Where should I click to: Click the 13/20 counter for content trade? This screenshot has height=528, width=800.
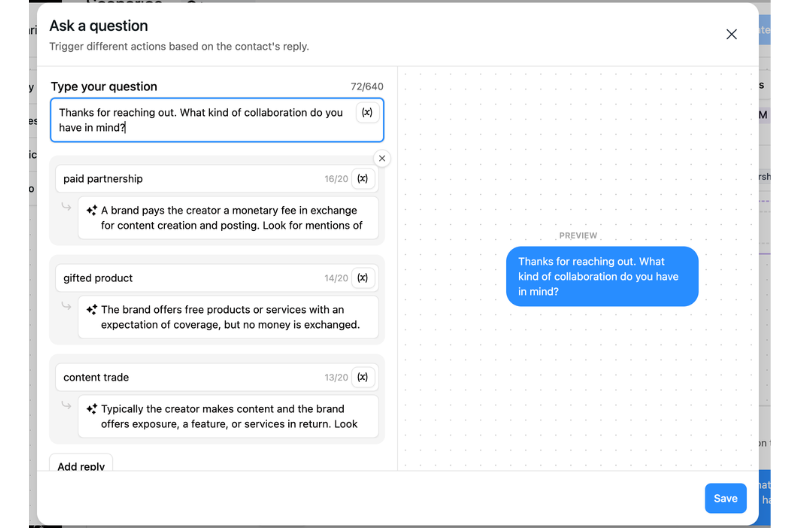point(336,378)
